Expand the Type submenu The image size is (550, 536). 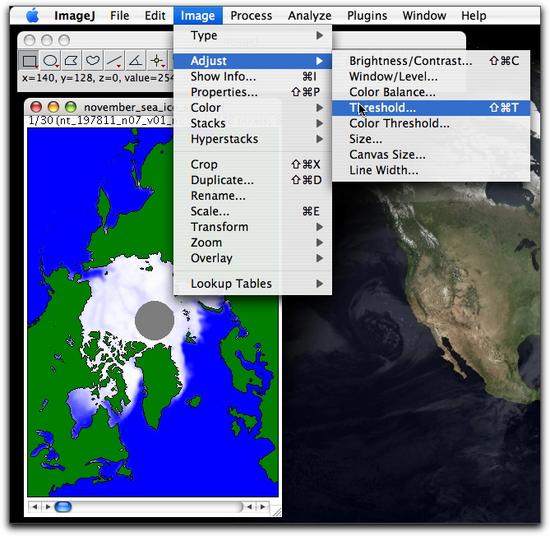point(253,35)
